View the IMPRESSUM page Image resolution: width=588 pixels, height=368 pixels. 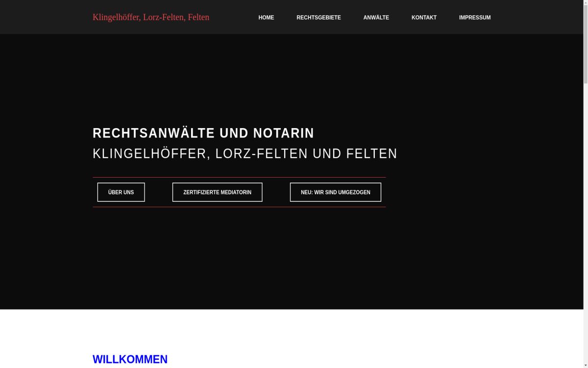point(475,17)
